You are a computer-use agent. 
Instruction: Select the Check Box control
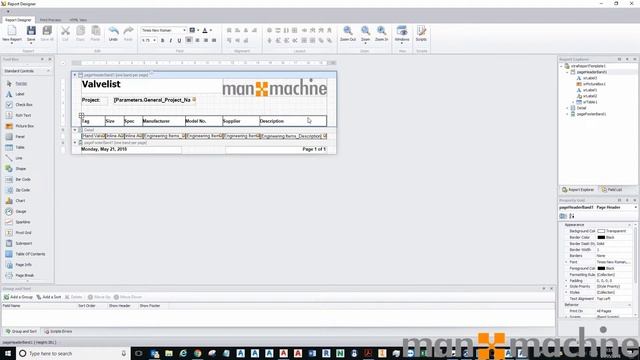[x=24, y=104]
